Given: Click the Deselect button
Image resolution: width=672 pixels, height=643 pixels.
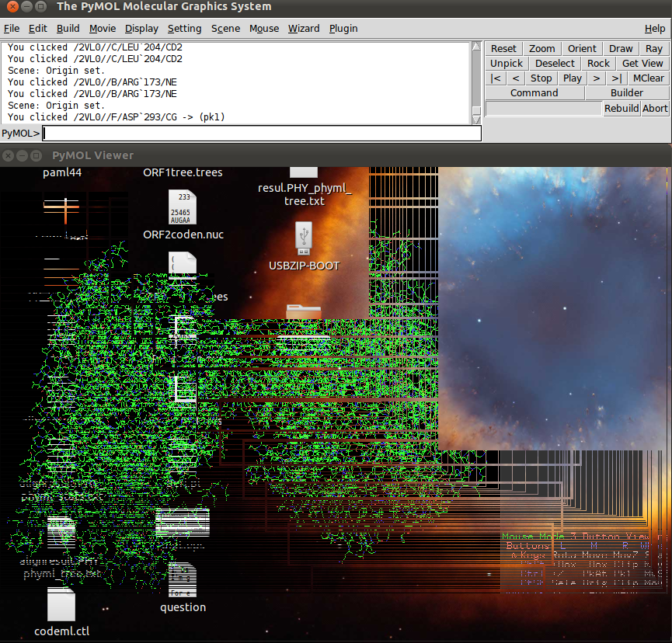Looking at the screenshot, I should tap(555, 64).
